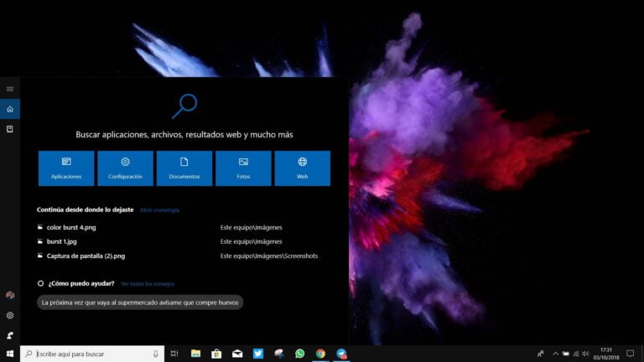
Task: Check the battery icon in the tray
Action: pyautogui.click(x=566, y=354)
